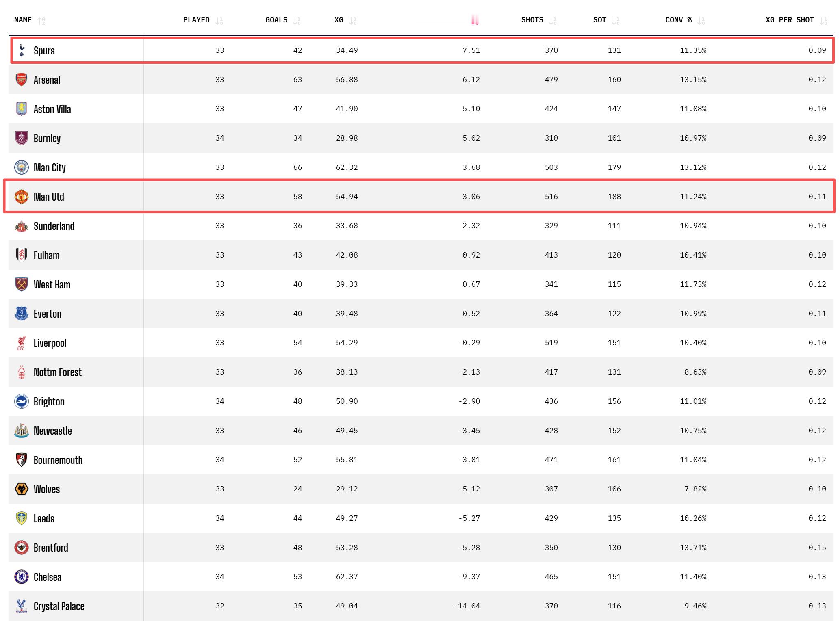This screenshot has height=630, width=840.
Task: Click the Chelsea crest icon
Action: (22, 577)
